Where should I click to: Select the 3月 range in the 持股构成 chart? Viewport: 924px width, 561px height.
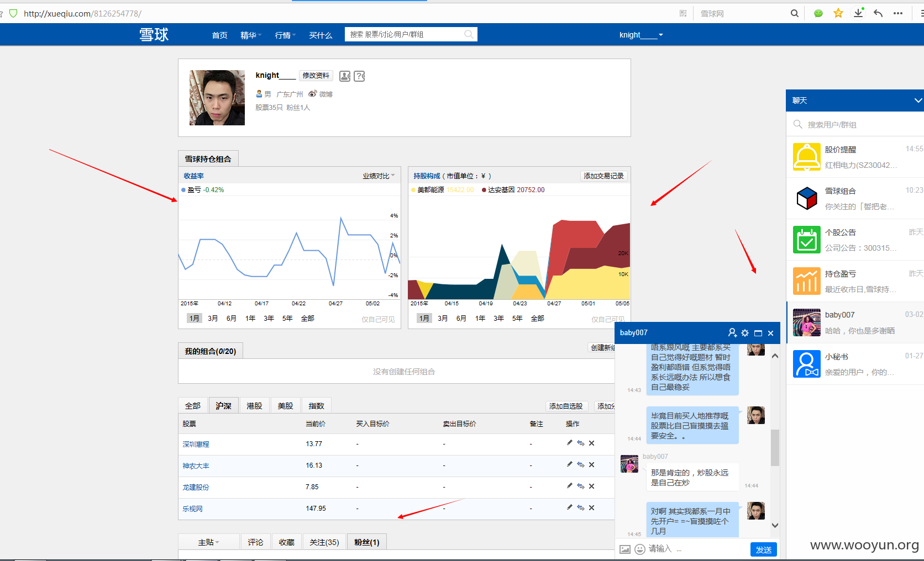pyautogui.click(x=443, y=318)
